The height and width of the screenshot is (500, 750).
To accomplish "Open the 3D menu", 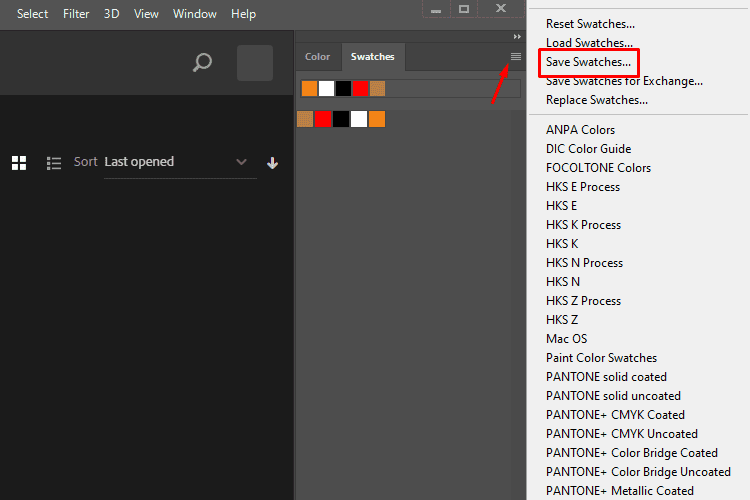I will [111, 14].
